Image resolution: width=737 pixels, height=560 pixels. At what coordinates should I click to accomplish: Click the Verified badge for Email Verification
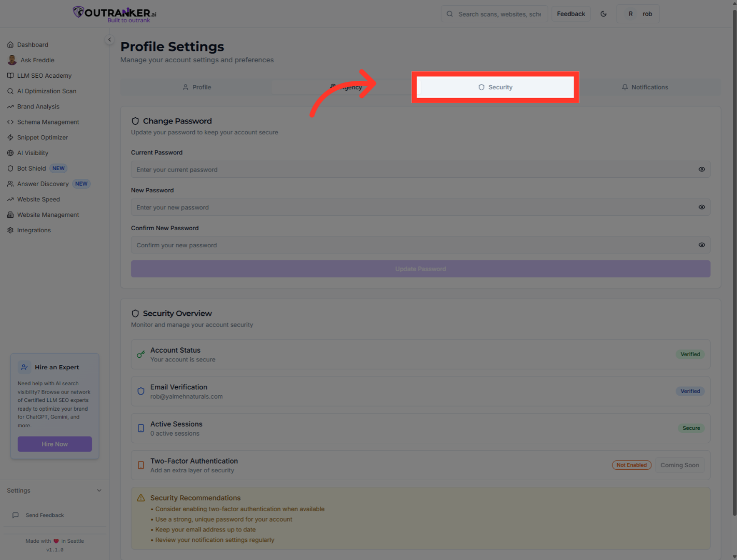(x=690, y=391)
